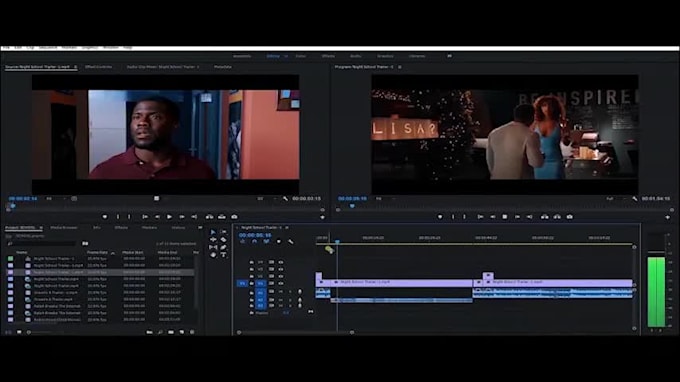Toggle Linked Selection in the Timeline

click(x=266, y=242)
